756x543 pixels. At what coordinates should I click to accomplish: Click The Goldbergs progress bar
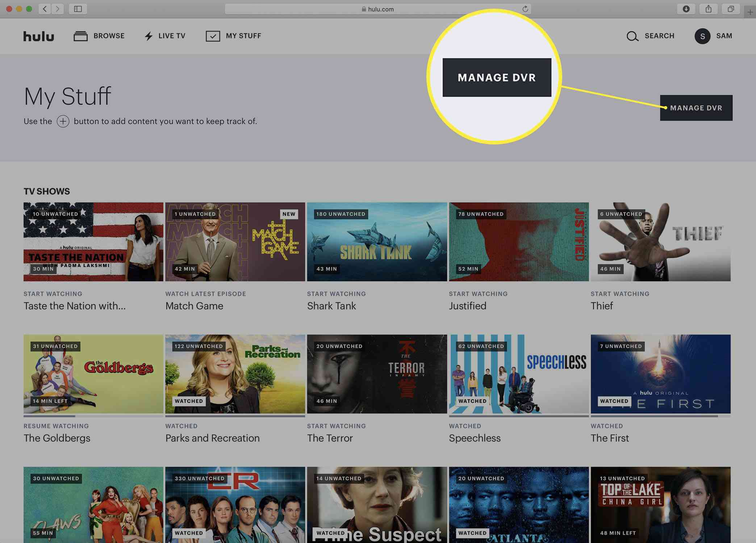(x=93, y=416)
